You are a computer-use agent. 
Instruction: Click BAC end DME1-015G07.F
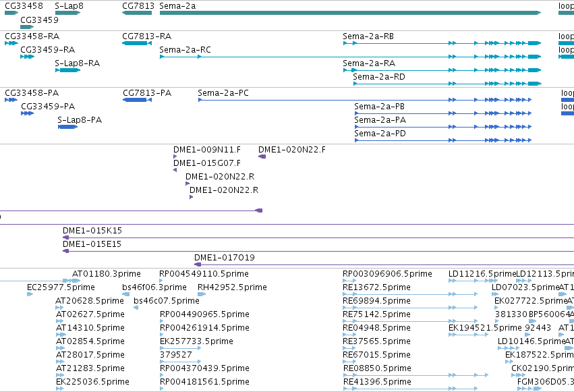click(175, 170)
